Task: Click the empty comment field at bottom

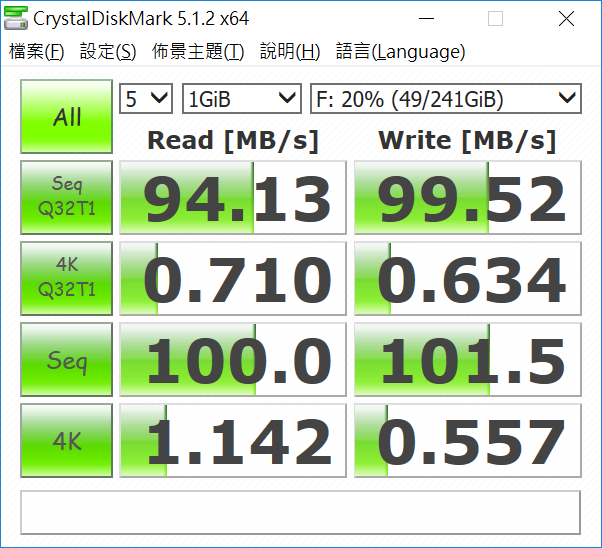Action: tap(301, 512)
